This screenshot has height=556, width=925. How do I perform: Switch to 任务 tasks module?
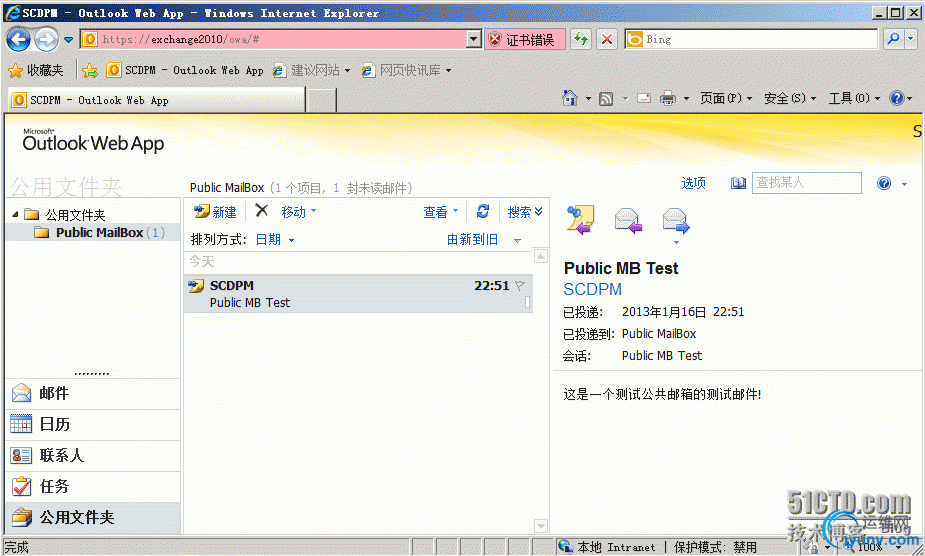click(93, 486)
